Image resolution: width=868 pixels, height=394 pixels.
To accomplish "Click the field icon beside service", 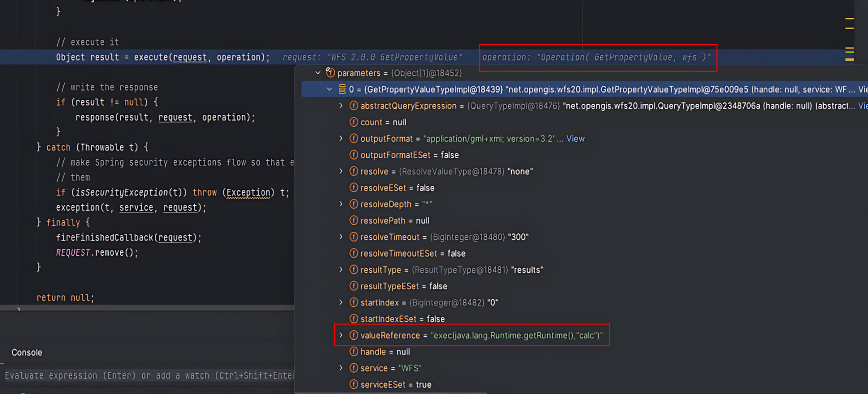I will point(354,368).
